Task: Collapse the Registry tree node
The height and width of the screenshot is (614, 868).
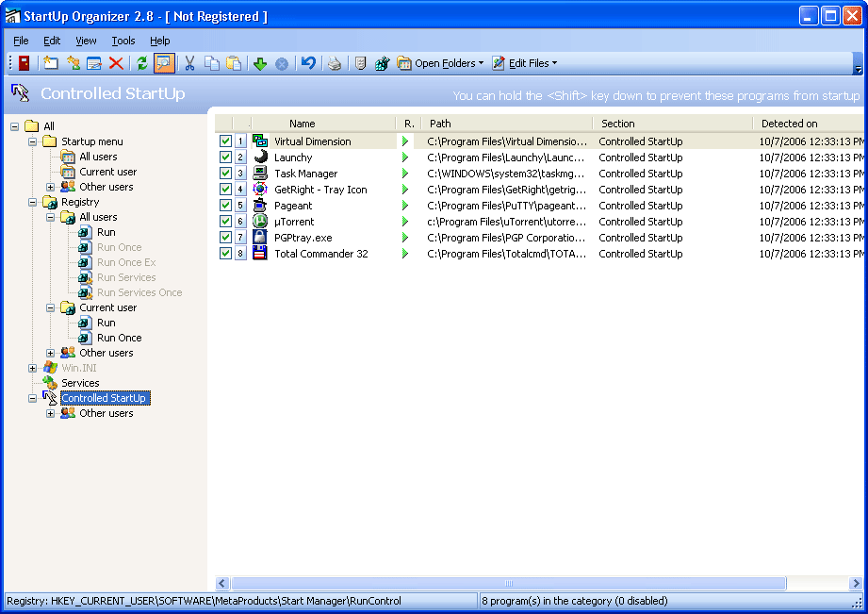Action: click(x=33, y=202)
